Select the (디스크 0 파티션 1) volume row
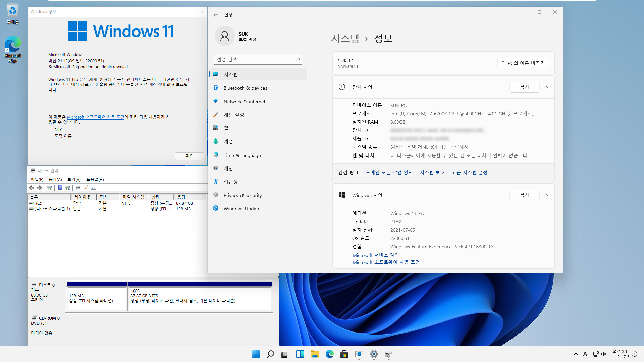 click(x=117, y=209)
